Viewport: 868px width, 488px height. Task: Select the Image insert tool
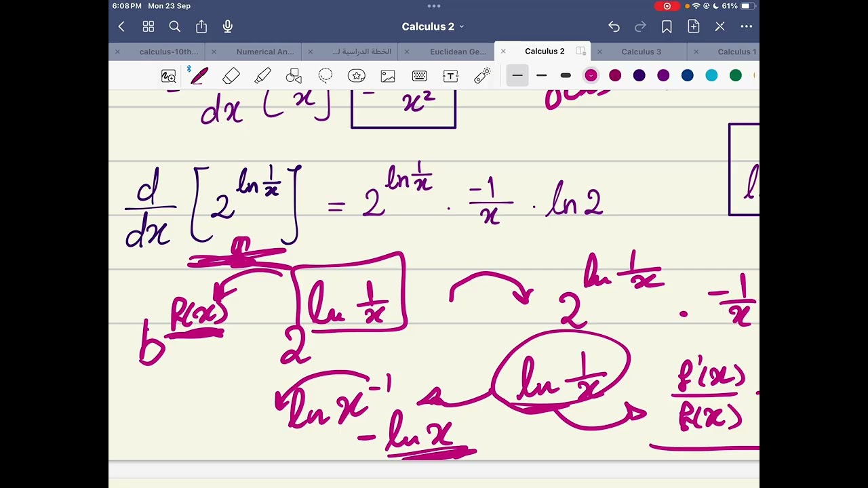coord(388,76)
